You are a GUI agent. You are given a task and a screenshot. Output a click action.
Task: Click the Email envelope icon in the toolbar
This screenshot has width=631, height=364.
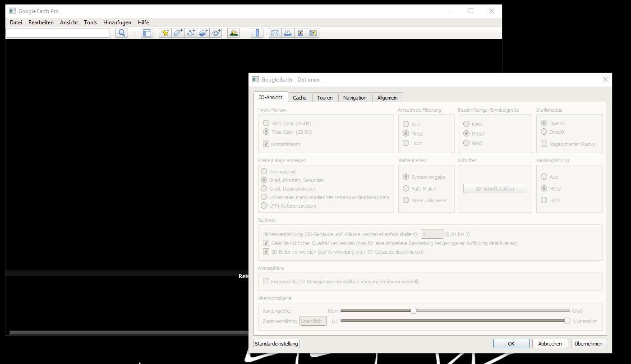[x=275, y=33]
